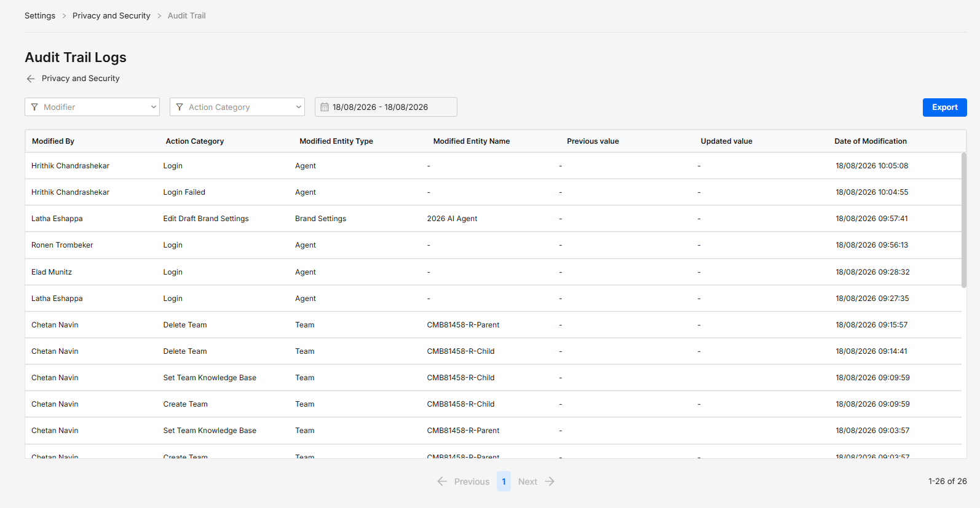The width and height of the screenshot is (980, 508).
Task: Click the funnel icon in Action Category filter
Action: tap(180, 107)
